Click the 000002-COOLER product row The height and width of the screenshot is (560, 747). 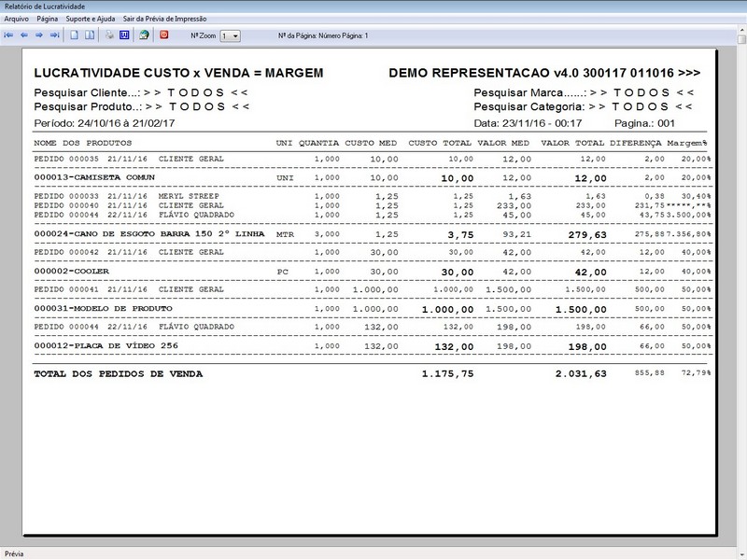tap(372, 272)
